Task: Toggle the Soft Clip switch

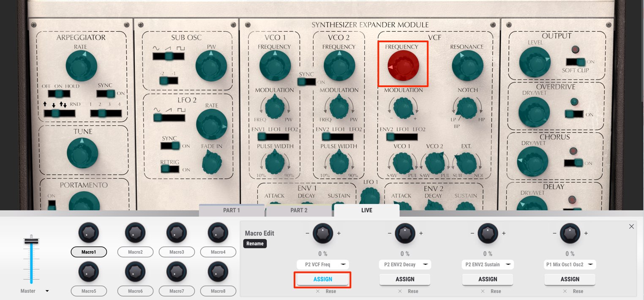Action: pyautogui.click(x=576, y=62)
